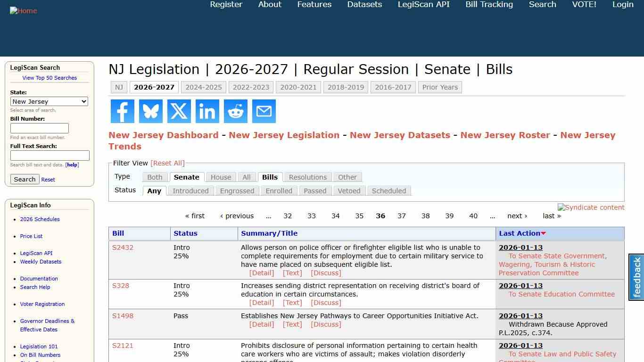The height and width of the screenshot is (362, 644).
Task: Switch Type filter to Resolutions
Action: (307, 177)
